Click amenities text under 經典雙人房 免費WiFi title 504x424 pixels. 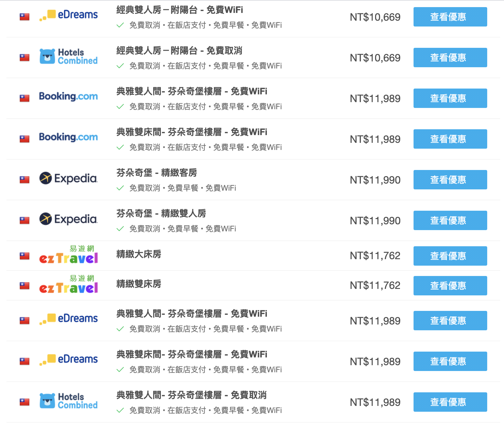click(x=205, y=25)
